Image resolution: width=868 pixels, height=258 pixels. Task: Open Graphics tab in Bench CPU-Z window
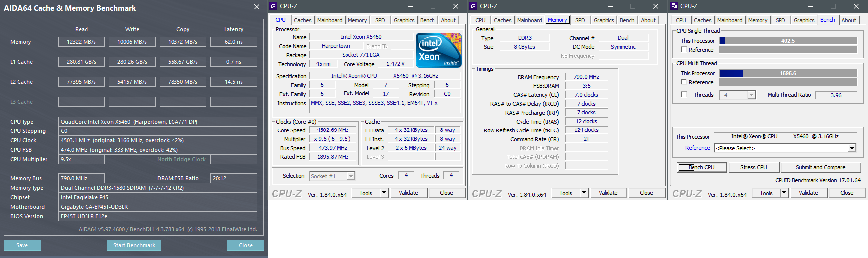click(x=804, y=20)
